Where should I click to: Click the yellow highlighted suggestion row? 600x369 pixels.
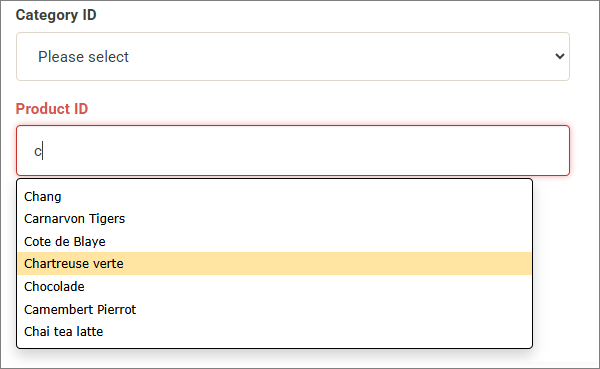[274, 264]
